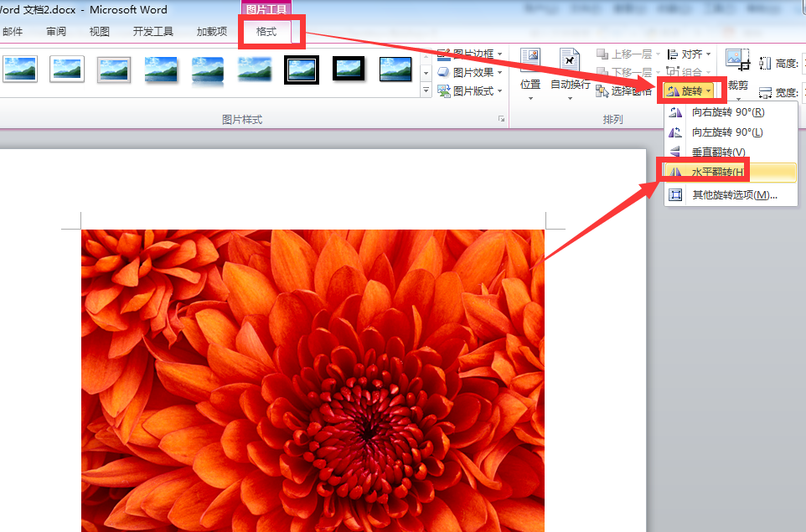The height and width of the screenshot is (532, 806).
Task: Open the 旋转 rotate dropdown
Action: click(x=690, y=91)
